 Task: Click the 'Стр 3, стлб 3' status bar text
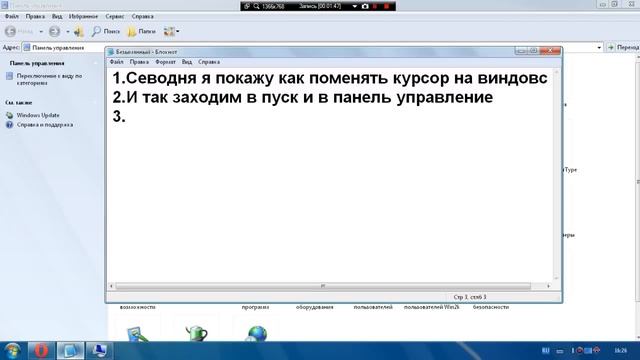tap(470, 297)
